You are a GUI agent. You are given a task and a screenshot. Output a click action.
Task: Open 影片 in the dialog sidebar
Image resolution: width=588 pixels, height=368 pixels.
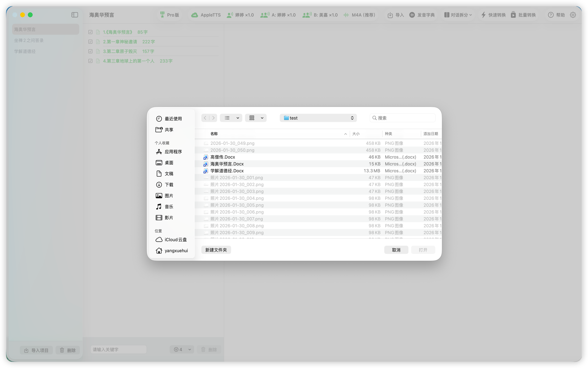click(x=164, y=218)
